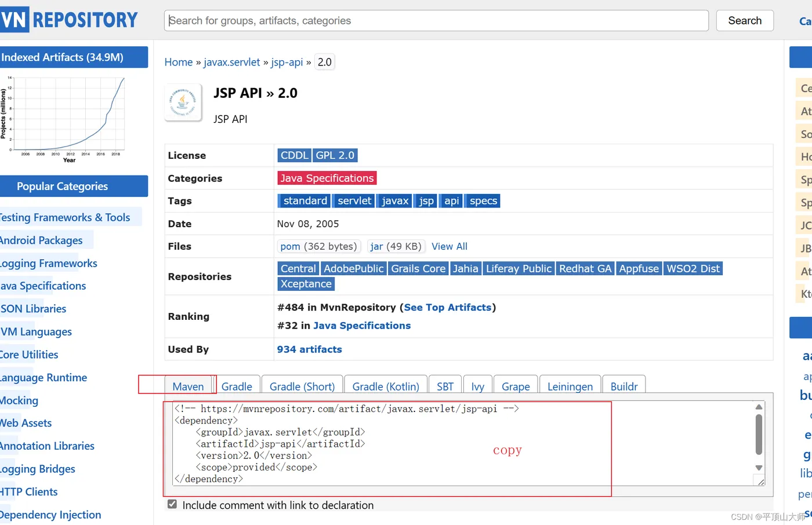Switch to the SBT tab
Image resolution: width=812 pixels, height=525 pixels.
click(445, 386)
